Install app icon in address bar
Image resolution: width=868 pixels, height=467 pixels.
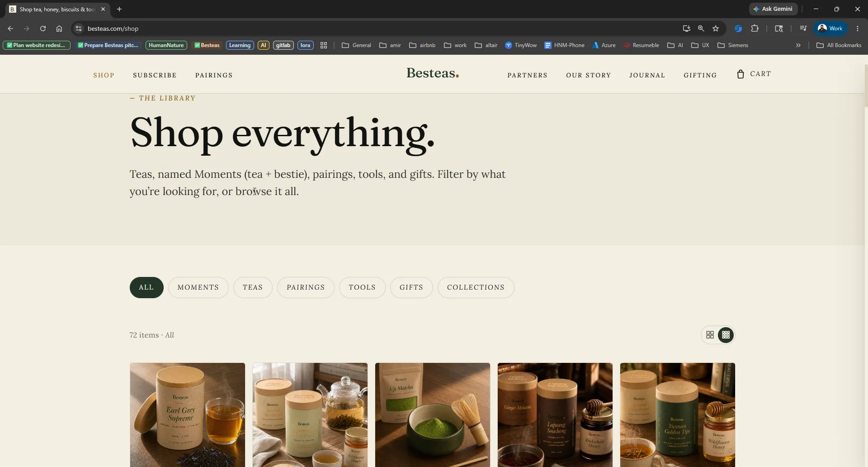coord(686,29)
